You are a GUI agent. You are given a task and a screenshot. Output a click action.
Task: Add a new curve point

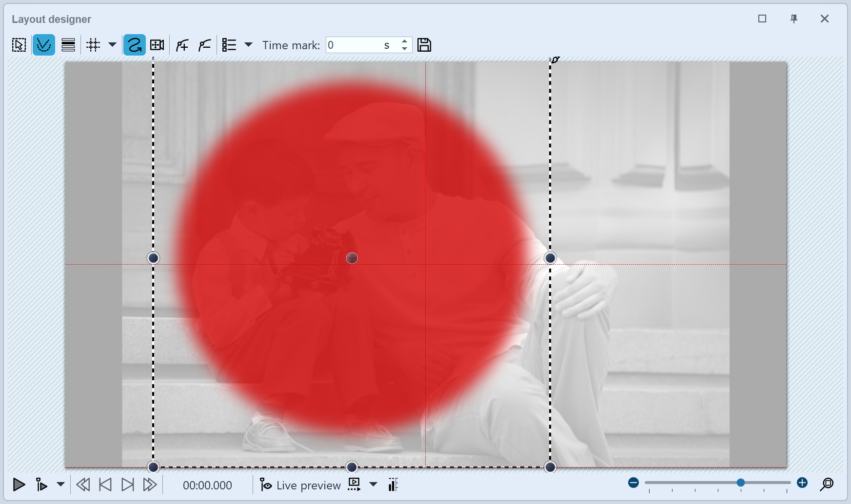point(181,44)
